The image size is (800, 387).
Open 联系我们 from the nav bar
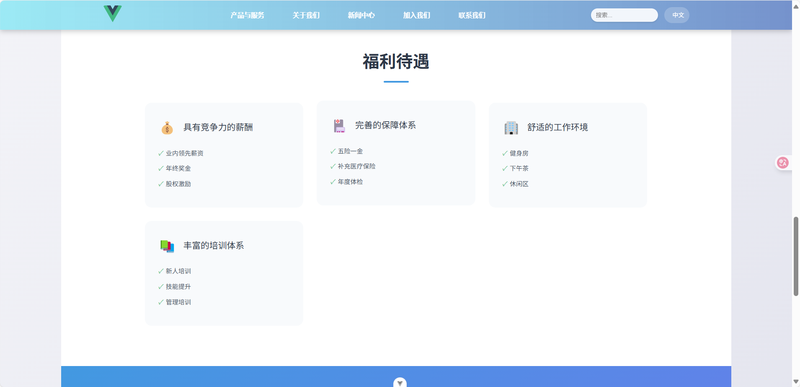(x=472, y=15)
